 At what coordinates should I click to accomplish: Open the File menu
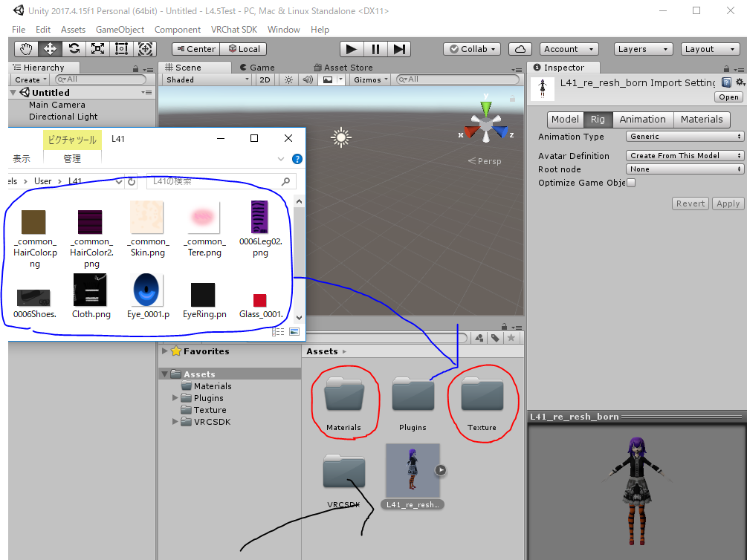tap(19, 30)
